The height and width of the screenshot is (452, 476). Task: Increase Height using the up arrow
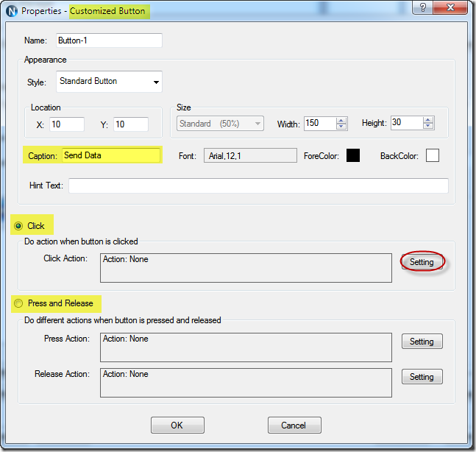tap(427, 120)
